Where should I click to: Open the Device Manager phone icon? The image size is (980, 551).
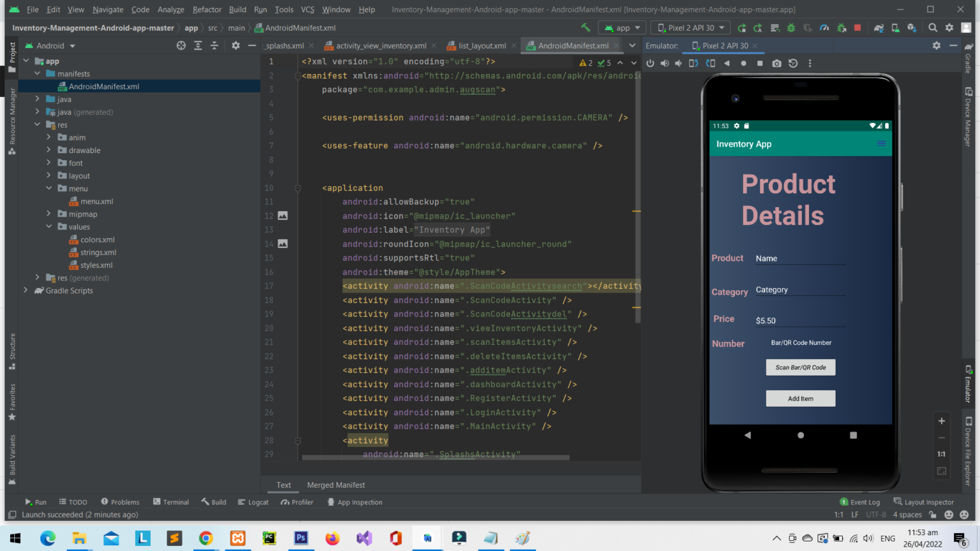pos(895,27)
